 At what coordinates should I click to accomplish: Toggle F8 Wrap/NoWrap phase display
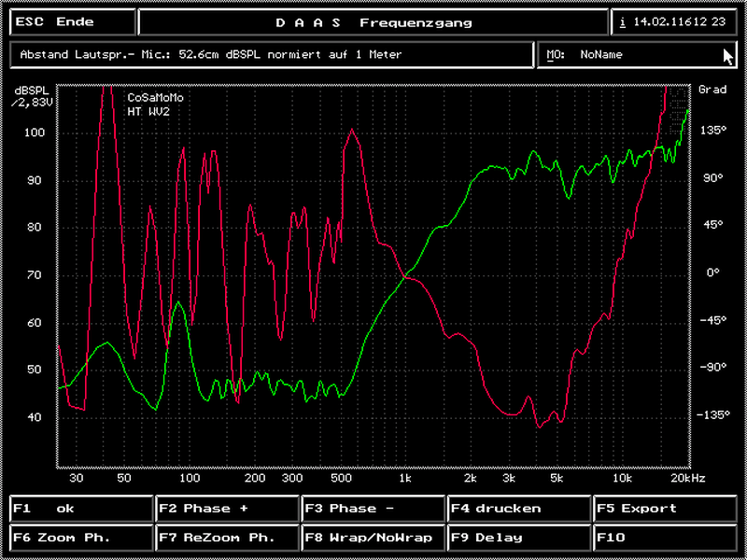coord(373,538)
